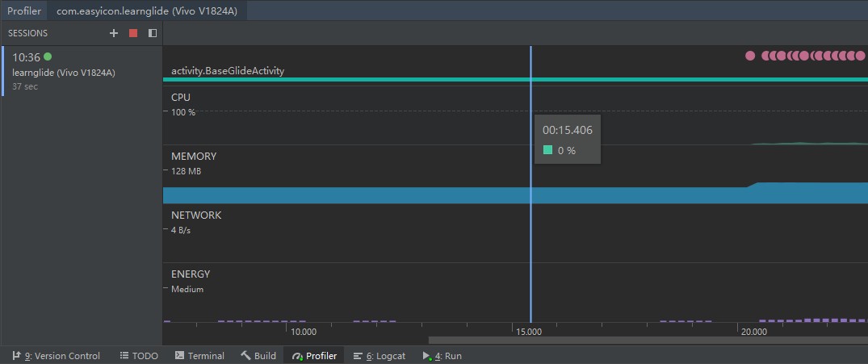This screenshot has height=364, width=868.
Task: Click the 20.000 time axis mark
Action: [753, 332]
